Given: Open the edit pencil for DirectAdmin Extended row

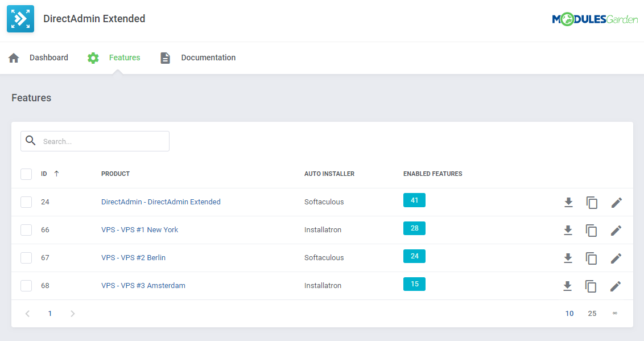Looking at the screenshot, I should [x=616, y=202].
